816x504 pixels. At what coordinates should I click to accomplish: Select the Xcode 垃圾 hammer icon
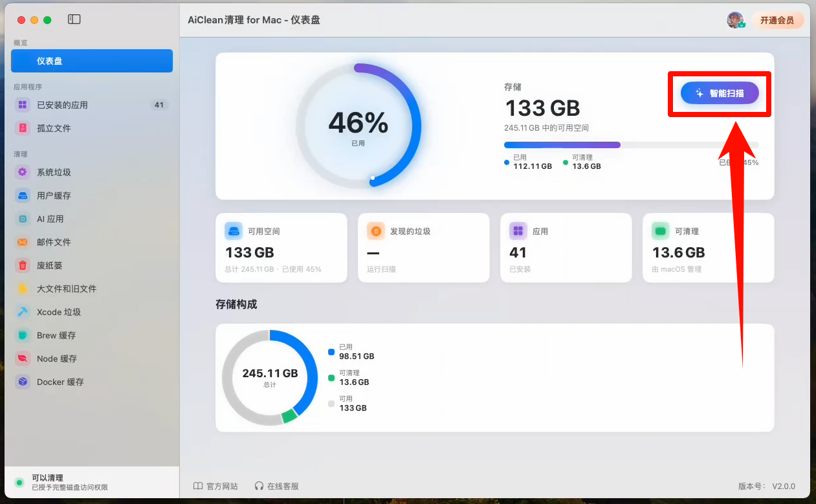(x=23, y=312)
